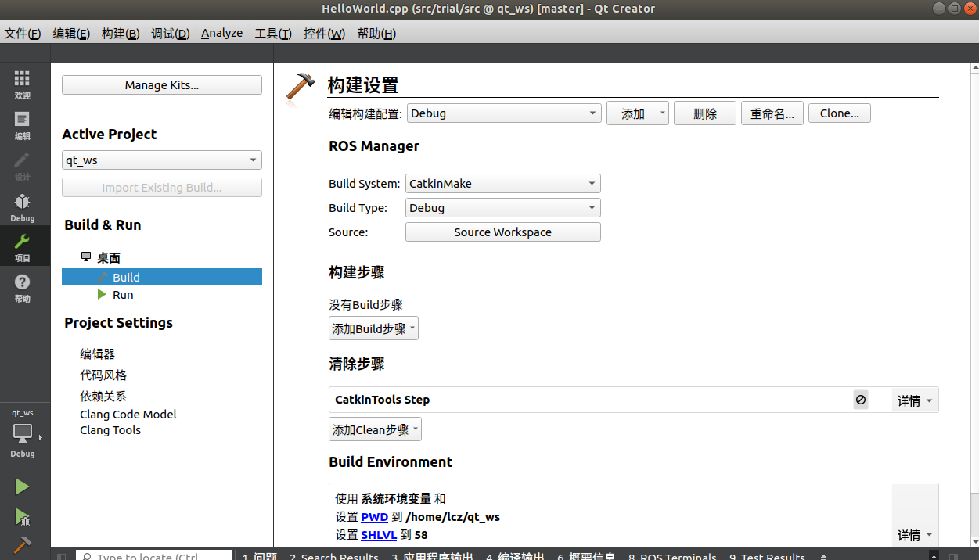Click the Source Workspace button
This screenshot has height=560, width=979.
(x=502, y=232)
